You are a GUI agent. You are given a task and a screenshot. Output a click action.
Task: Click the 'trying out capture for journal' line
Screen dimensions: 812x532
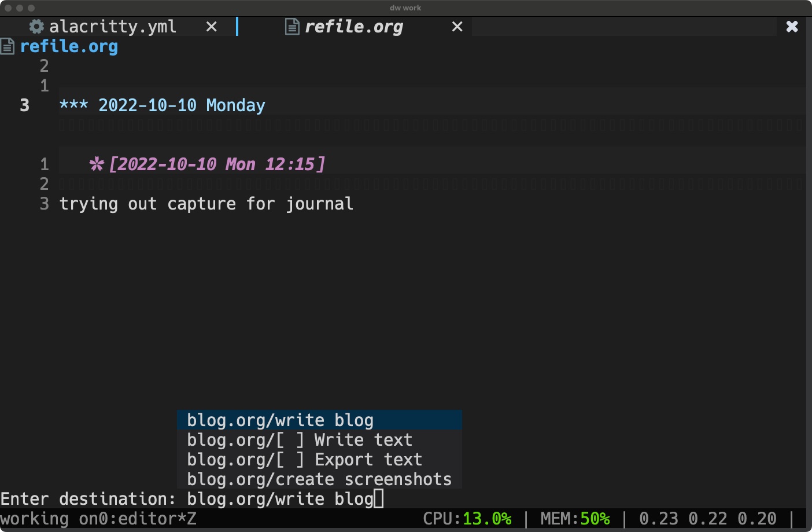click(x=206, y=204)
